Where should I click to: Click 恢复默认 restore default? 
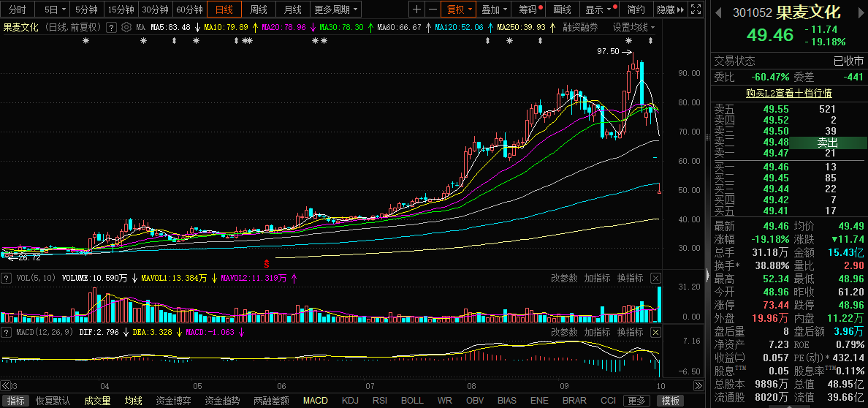tap(53, 401)
